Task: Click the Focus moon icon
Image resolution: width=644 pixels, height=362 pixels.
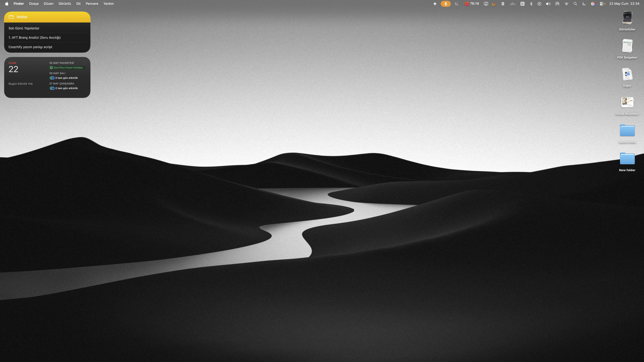Action: click(584, 4)
